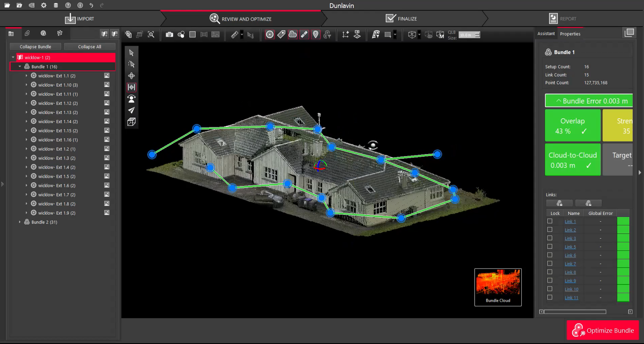Viewport: 644px width, 344px height.
Task: Click the undo arrow in top bar
Action: point(91,5)
